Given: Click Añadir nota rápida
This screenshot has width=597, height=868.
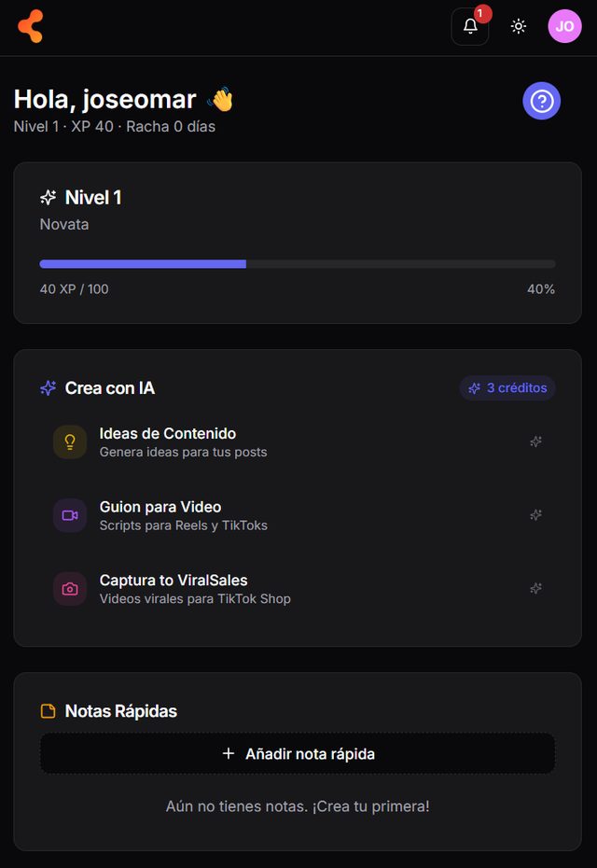Looking at the screenshot, I should tap(298, 752).
